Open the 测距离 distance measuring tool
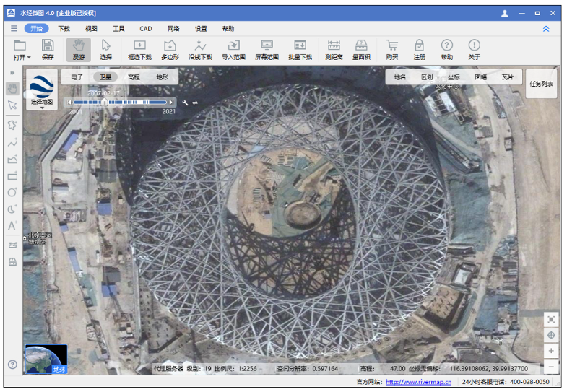The width and height of the screenshot is (567, 392). [x=334, y=48]
